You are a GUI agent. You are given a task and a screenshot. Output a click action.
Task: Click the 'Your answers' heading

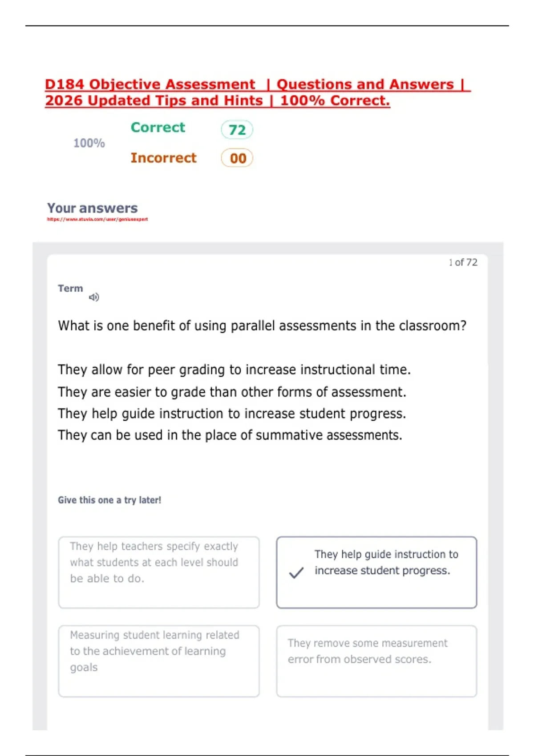pyautogui.click(x=93, y=208)
